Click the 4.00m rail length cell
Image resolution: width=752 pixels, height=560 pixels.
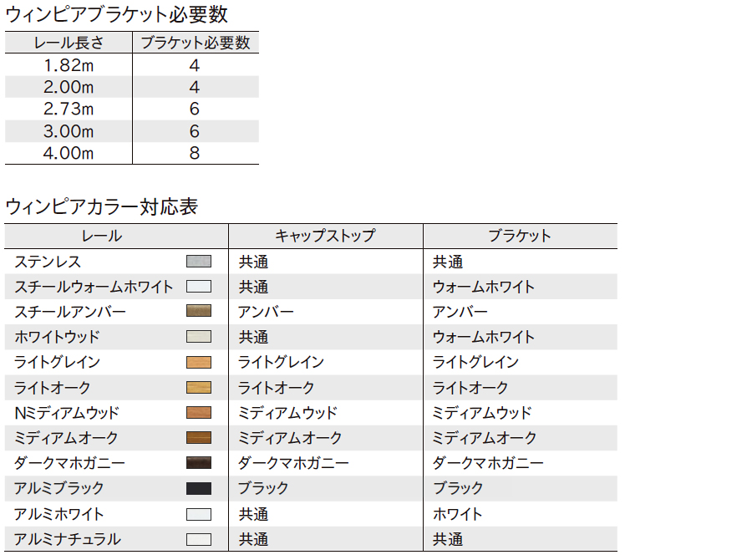click(x=69, y=153)
